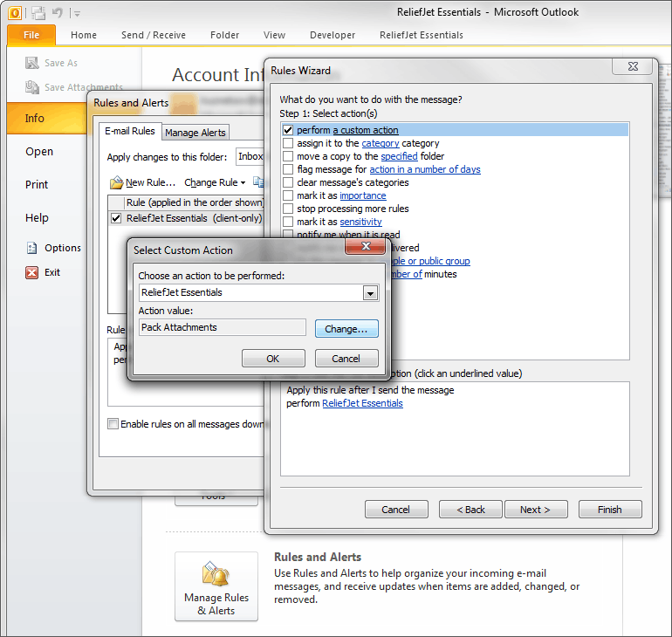Screen dimensions: 672x637
Task: Click the Manage Rules & Alerts button
Action: [x=216, y=586]
